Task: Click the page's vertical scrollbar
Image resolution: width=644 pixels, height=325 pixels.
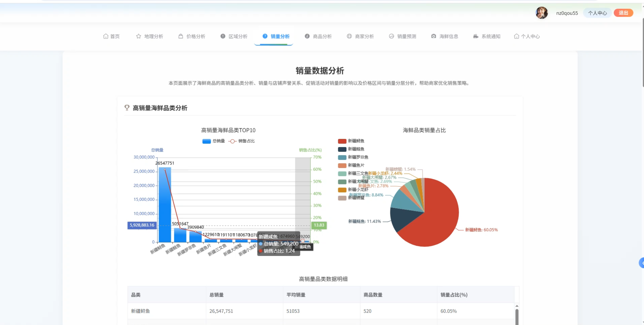Action: point(643,53)
